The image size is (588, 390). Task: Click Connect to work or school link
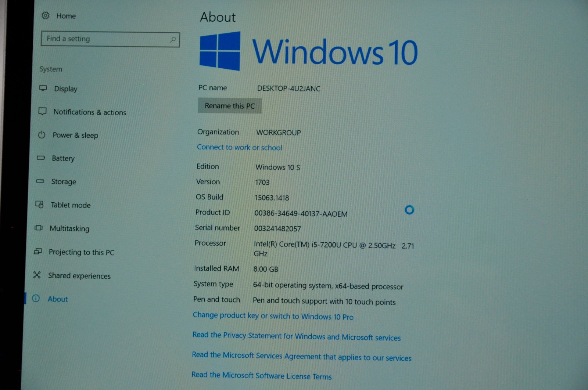pyautogui.click(x=240, y=147)
